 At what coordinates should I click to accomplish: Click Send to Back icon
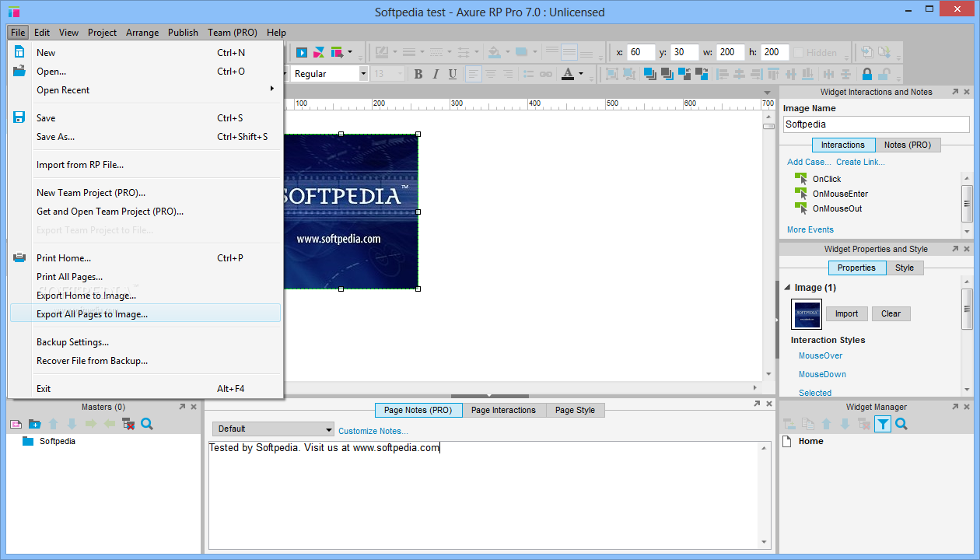tap(667, 74)
